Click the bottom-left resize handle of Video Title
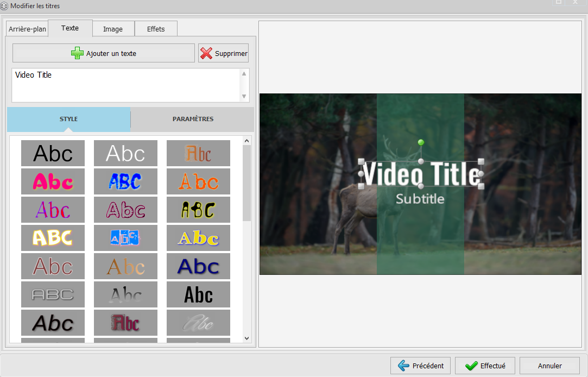 click(x=362, y=186)
